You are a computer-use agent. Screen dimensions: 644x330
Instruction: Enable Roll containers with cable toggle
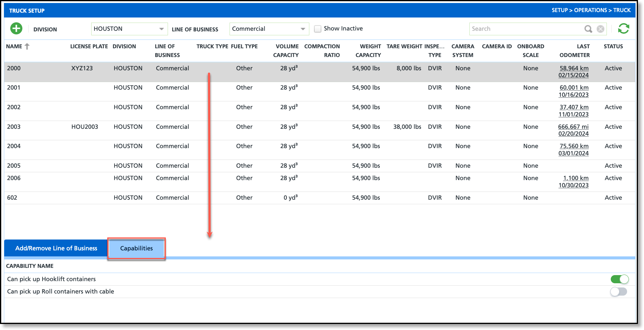click(618, 291)
